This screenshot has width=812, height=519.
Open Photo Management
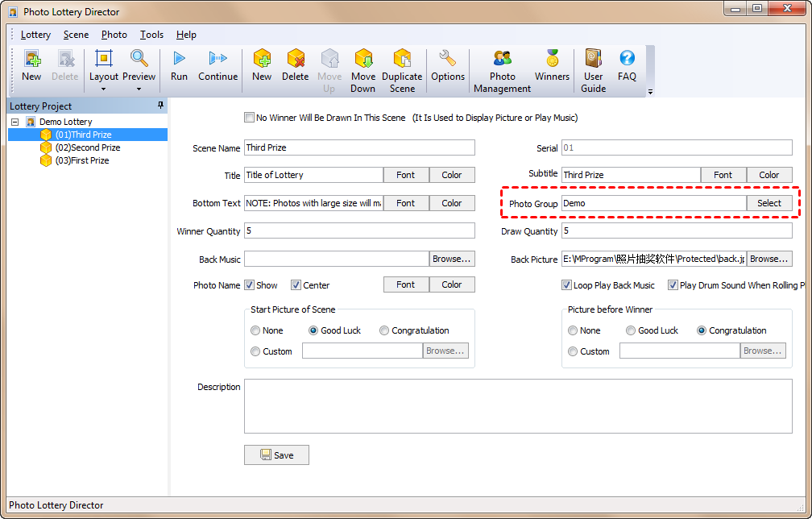[x=503, y=59]
